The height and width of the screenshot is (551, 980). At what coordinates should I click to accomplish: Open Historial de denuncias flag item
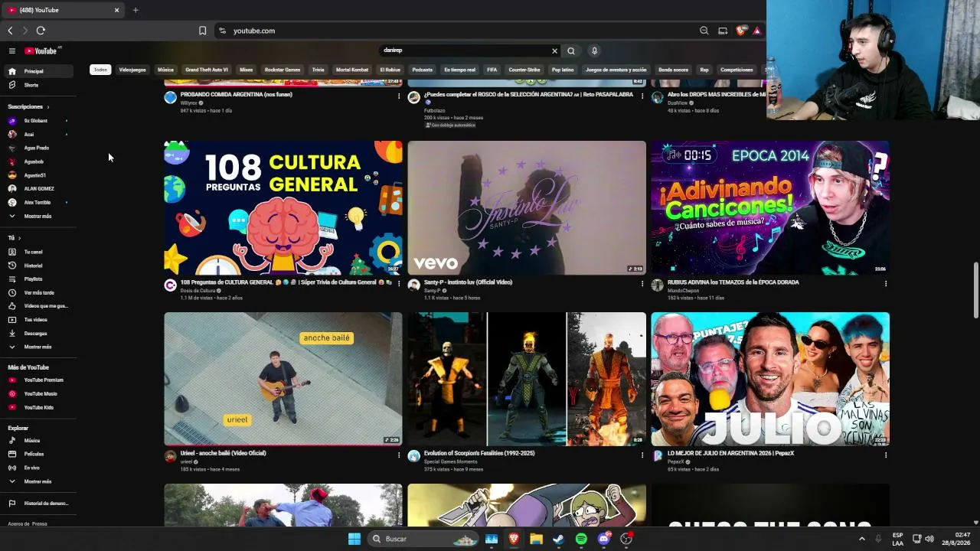38,504
